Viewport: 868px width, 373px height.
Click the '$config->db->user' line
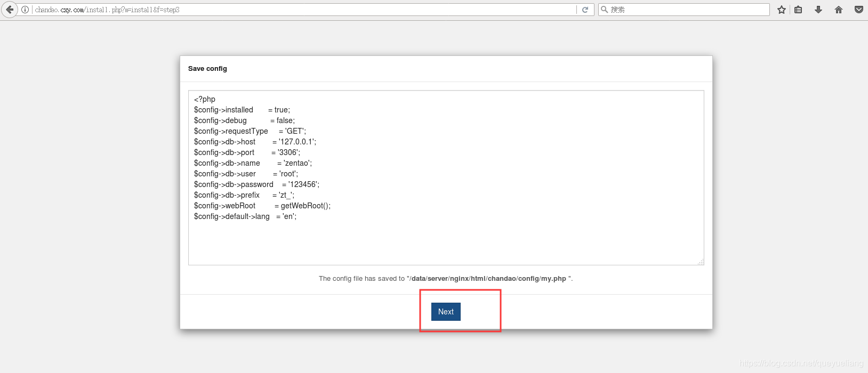pos(246,174)
